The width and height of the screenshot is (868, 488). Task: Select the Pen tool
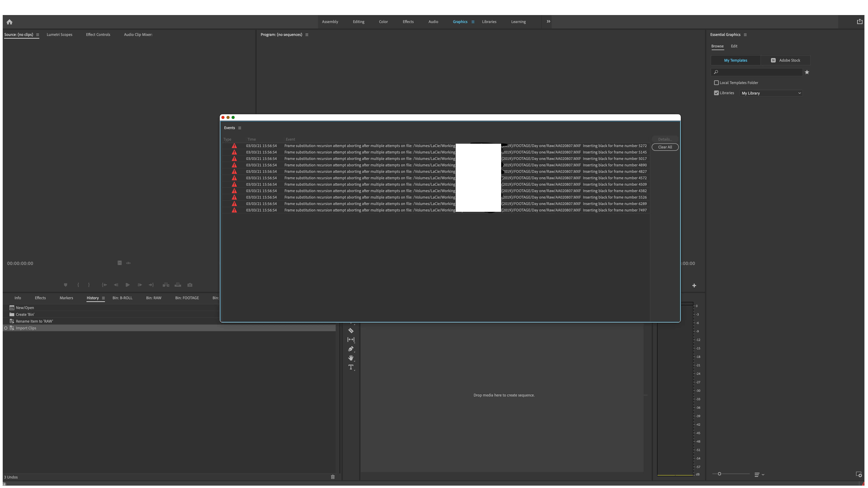point(351,349)
